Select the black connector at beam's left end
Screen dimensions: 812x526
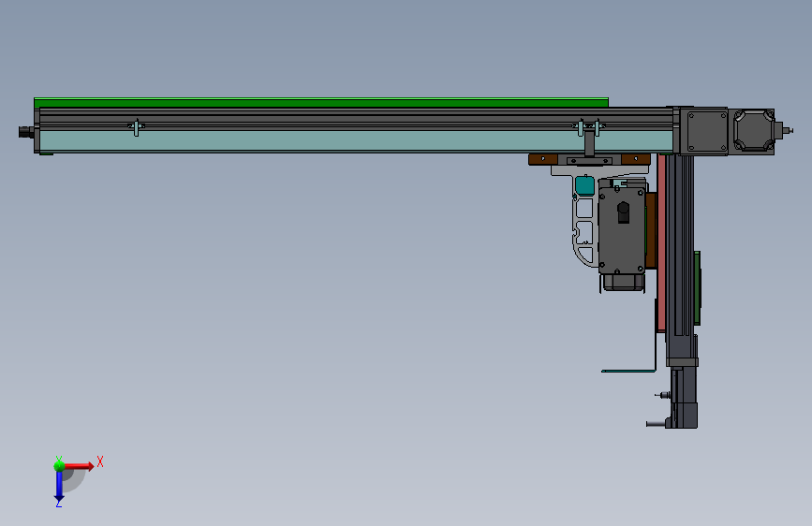tap(26, 132)
